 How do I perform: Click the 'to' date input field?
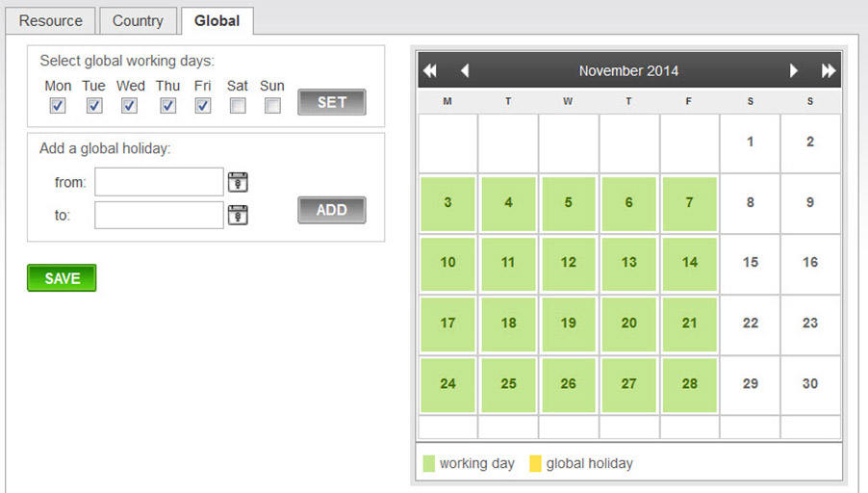[x=159, y=215]
